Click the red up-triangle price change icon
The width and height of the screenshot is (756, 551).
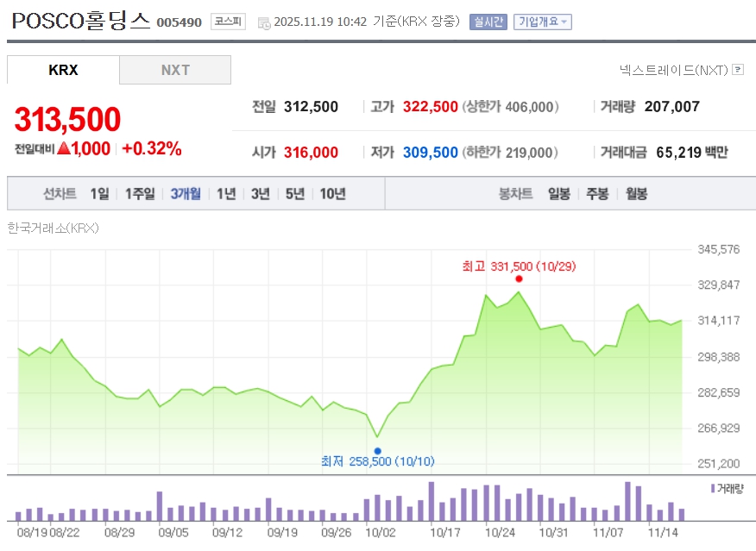pos(63,148)
